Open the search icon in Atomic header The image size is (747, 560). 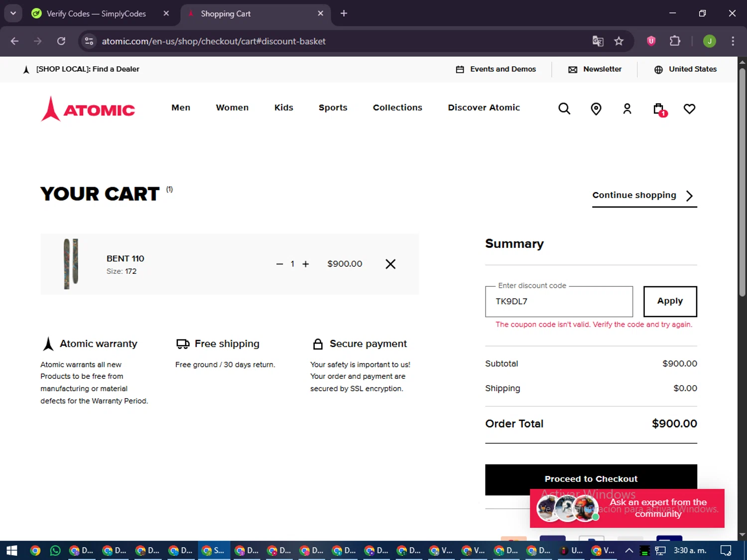(564, 109)
